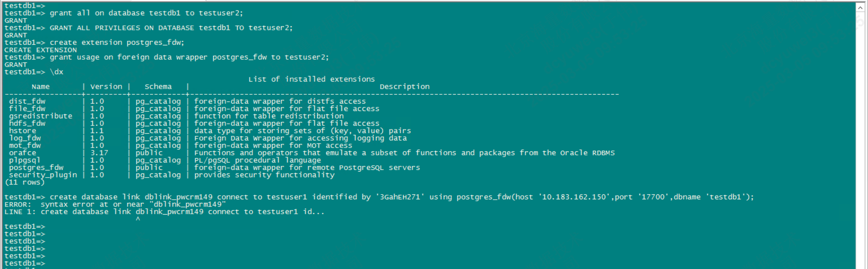This screenshot has width=868, height=269.
Task: Click the 'List of installed extensions' heading
Action: [311, 79]
